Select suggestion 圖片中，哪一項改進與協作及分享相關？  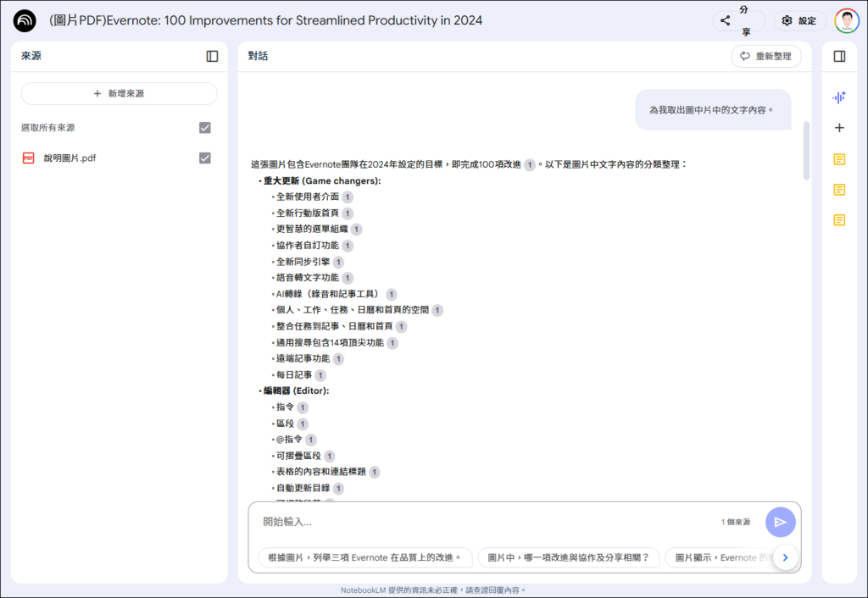pyautogui.click(x=569, y=557)
